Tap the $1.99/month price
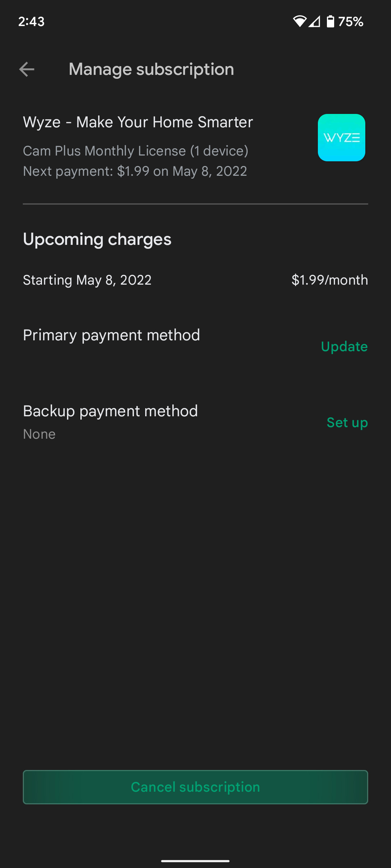Viewport: 391px width, 868px height. [329, 280]
